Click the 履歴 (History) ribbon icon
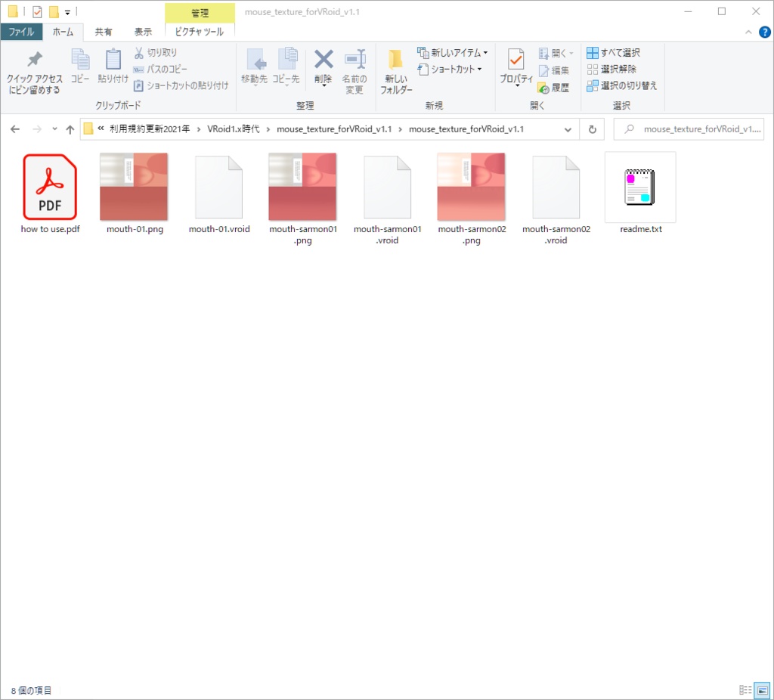 (x=556, y=88)
